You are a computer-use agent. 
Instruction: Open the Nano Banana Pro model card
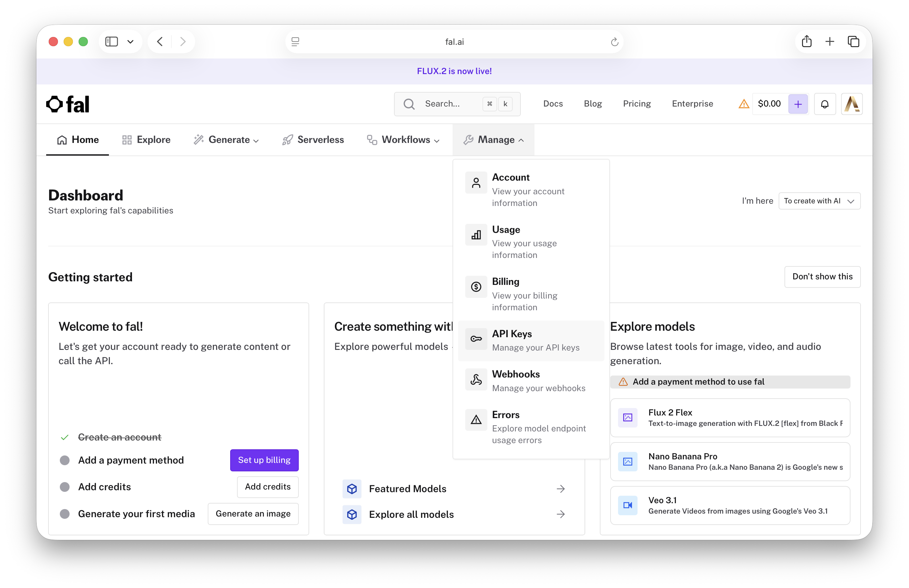pos(730,462)
